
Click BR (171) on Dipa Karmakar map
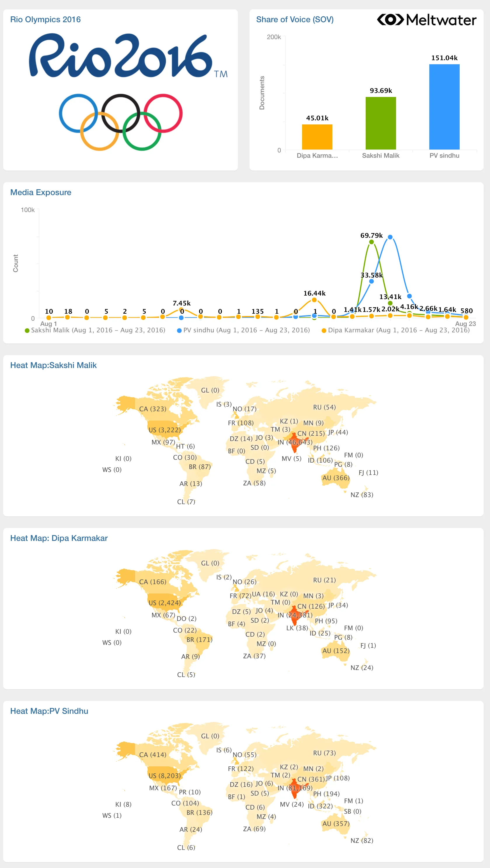[199, 640]
